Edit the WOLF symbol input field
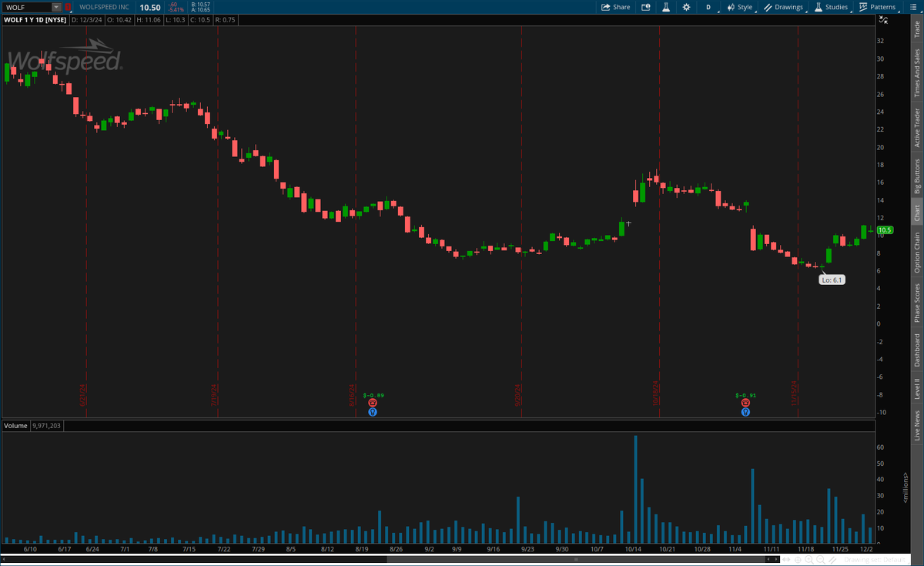924x566 pixels. click(27, 7)
